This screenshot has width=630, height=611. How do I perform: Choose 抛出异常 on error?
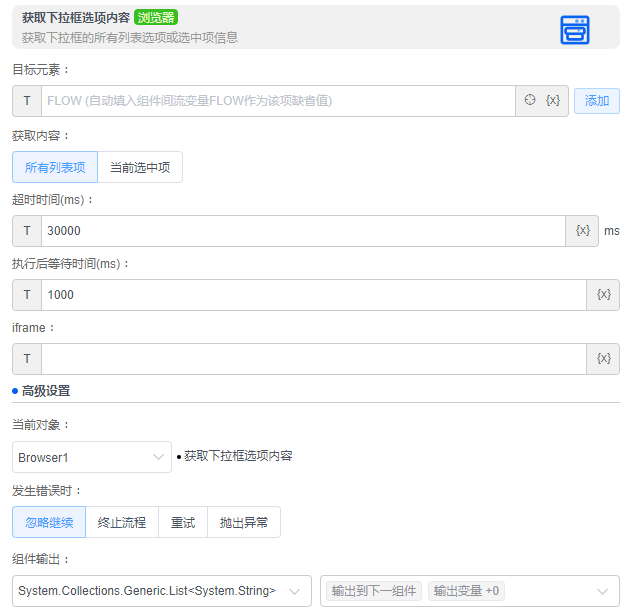244,522
